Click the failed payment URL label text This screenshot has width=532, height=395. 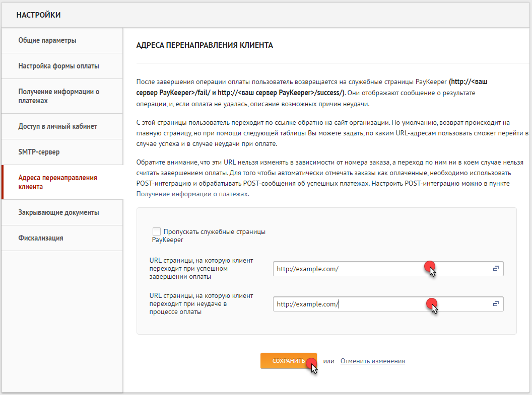(x=201, y=303)
